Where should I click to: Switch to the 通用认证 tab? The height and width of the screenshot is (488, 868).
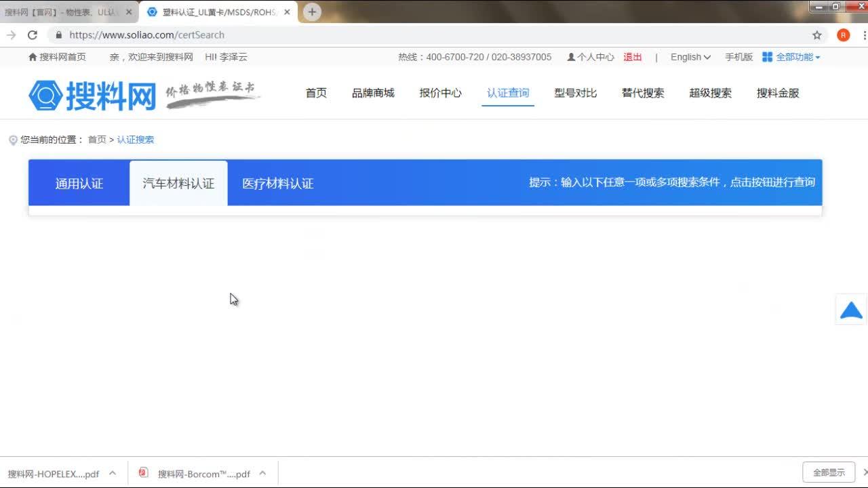click(78, 183)
